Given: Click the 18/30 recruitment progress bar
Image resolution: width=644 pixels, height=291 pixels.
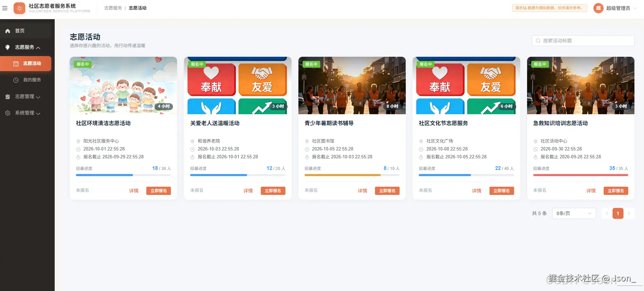Looking at the screenshot, I should 123,175.
